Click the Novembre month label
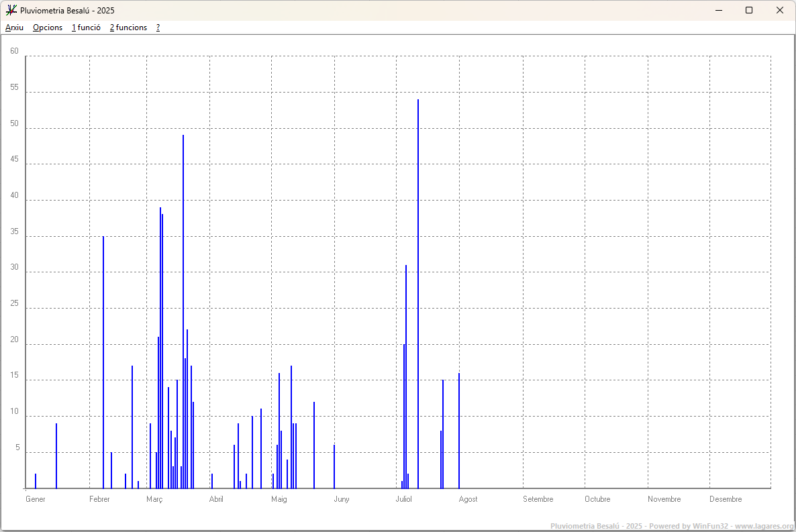796x532 pixels. (664, 499)
